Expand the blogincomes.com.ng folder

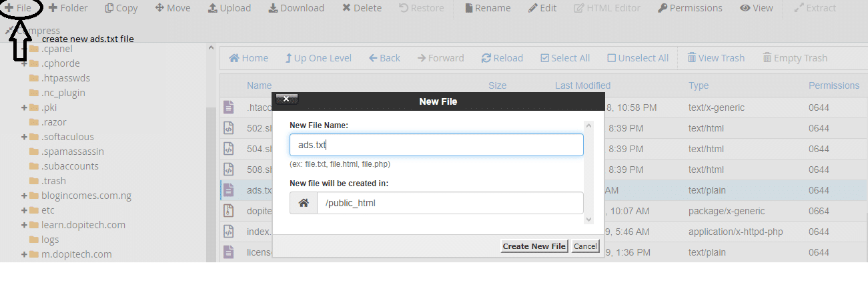24,196
